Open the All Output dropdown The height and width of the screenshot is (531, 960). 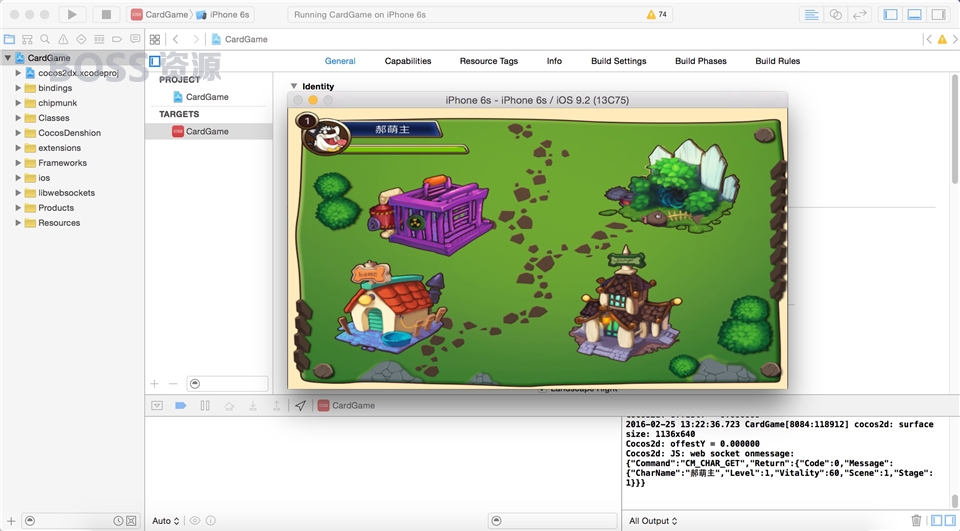click(x=653, y=521)
